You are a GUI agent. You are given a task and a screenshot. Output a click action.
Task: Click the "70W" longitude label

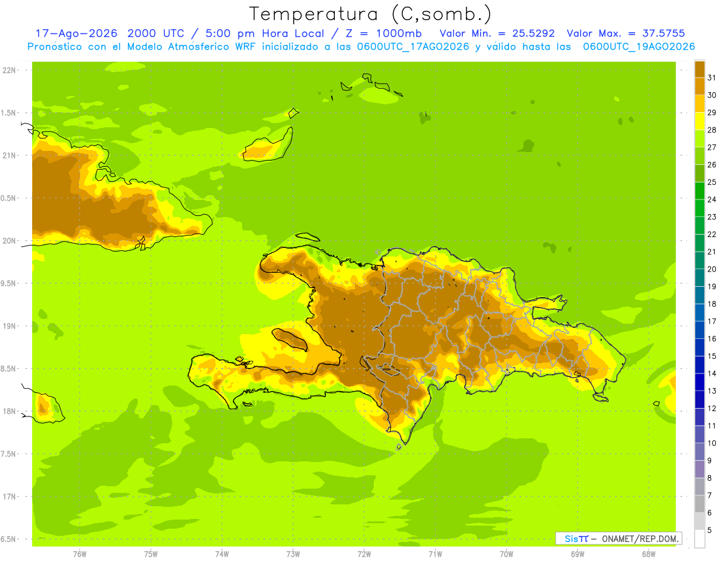[507, 554]
